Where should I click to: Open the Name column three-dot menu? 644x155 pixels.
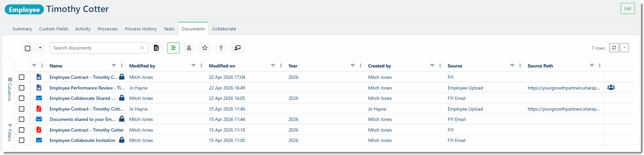click(x=122, y=66)
